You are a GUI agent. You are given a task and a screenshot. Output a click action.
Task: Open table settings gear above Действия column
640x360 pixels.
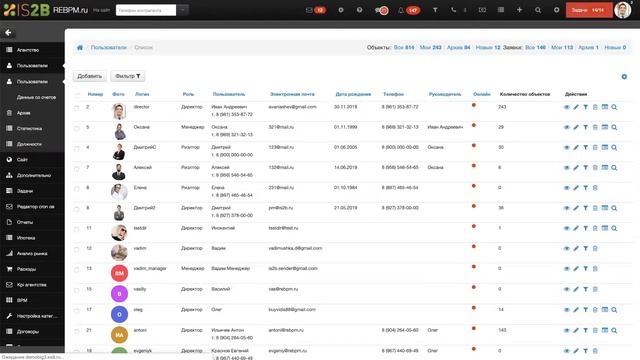click(624, 77)
